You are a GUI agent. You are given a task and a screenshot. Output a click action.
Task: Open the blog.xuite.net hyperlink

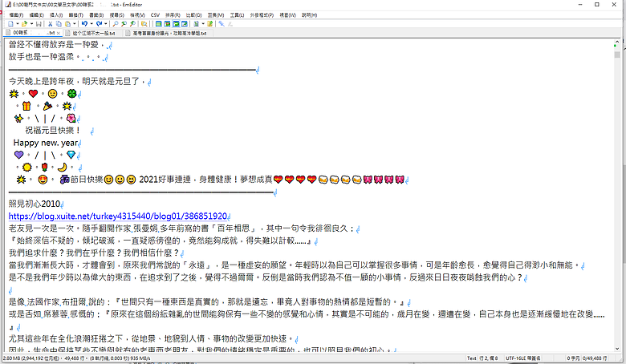118,216
